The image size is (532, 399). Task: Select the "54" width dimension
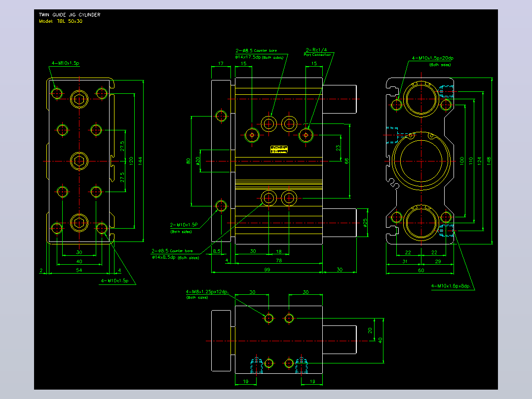click(79, 270)
